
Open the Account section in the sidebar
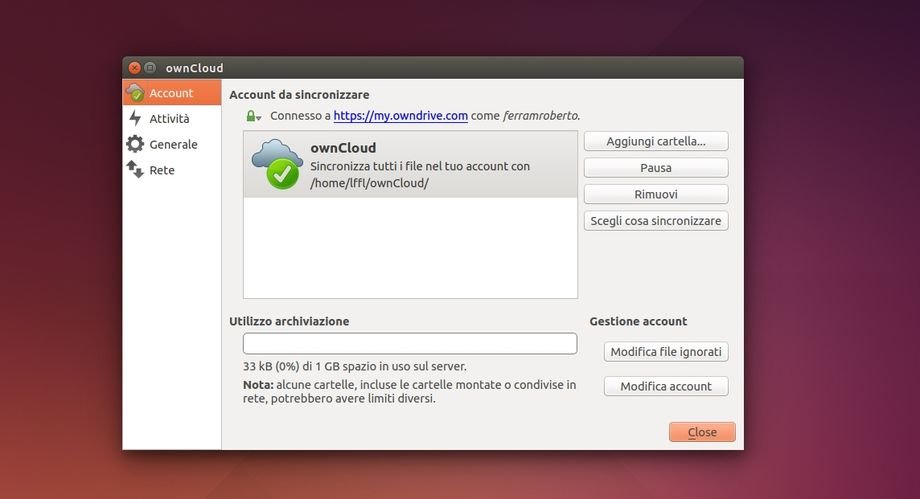(171, 93)
